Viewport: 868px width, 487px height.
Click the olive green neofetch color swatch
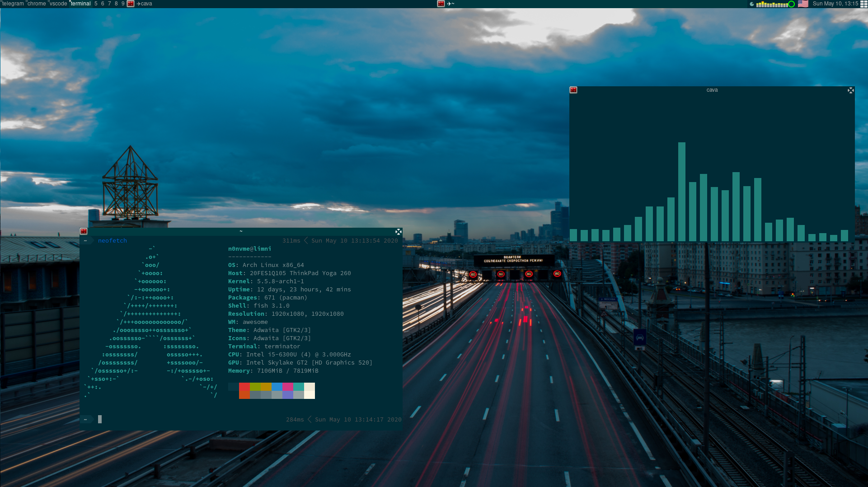(x=255, y=387)
